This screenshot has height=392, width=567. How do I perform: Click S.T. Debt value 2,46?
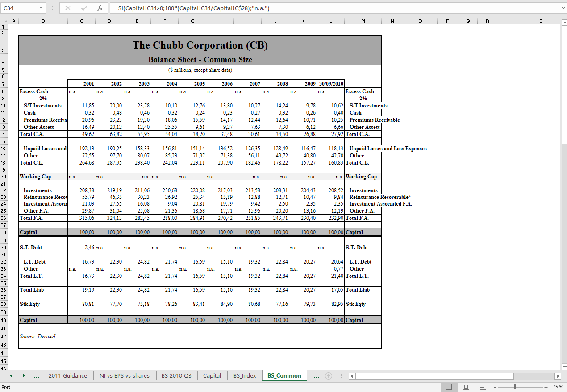click(x=89, y=248)
